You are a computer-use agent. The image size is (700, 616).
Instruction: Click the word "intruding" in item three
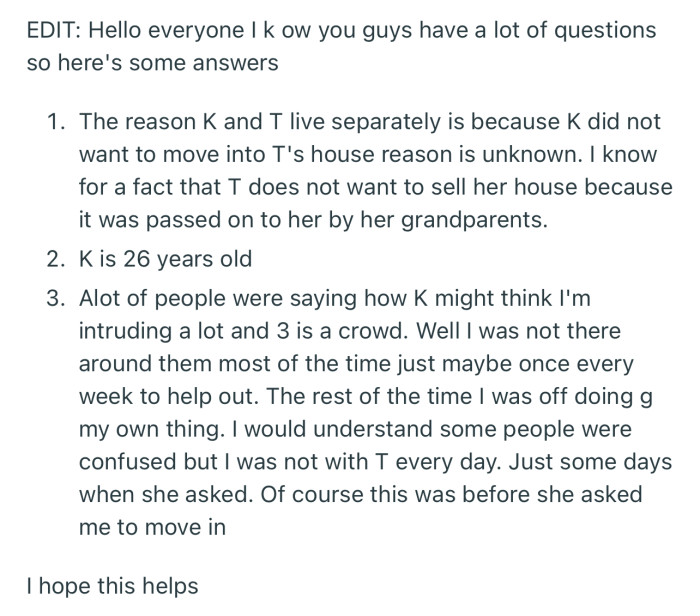[x=120, y=332]
